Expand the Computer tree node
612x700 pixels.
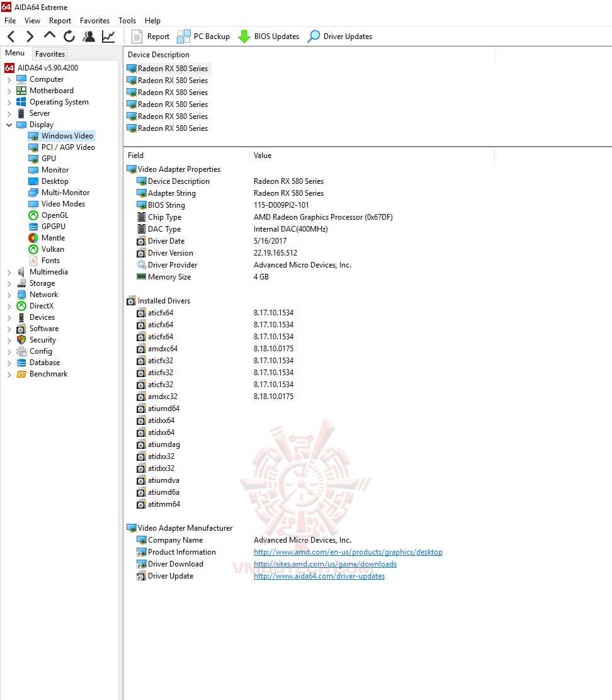pos(9,80)
